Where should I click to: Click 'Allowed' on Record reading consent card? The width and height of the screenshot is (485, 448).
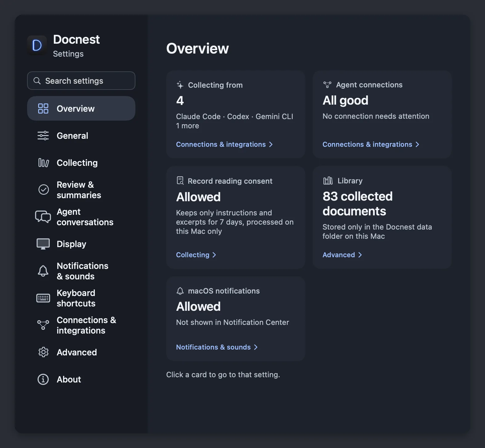(198, 197)
